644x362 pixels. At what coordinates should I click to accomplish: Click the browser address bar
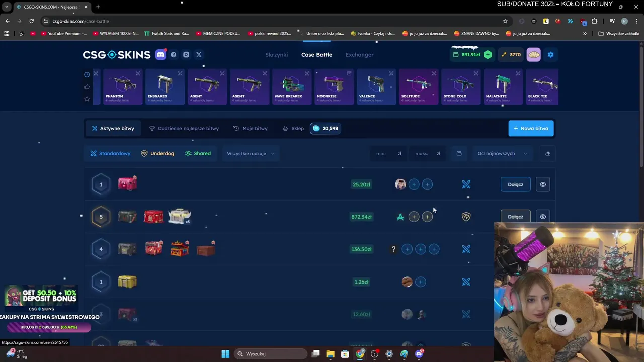point(272,21)
